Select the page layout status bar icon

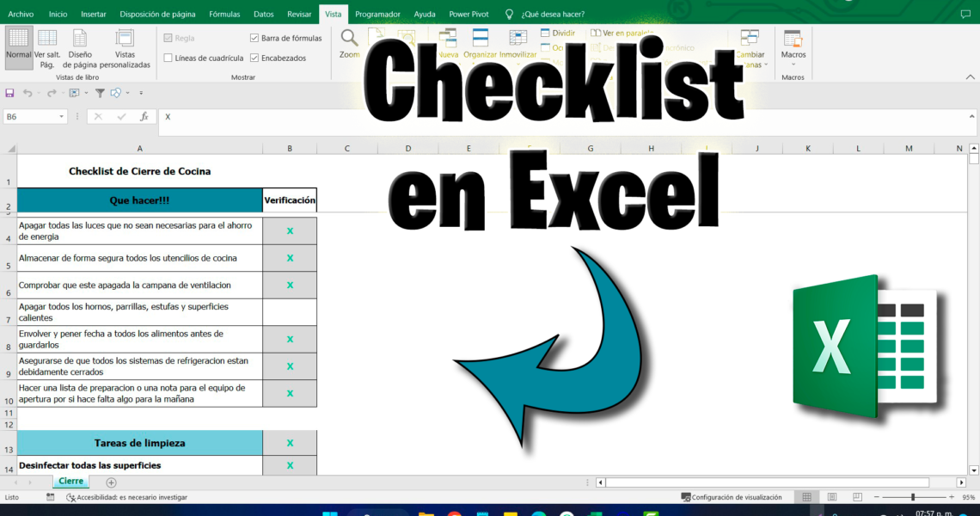(832, 497)
